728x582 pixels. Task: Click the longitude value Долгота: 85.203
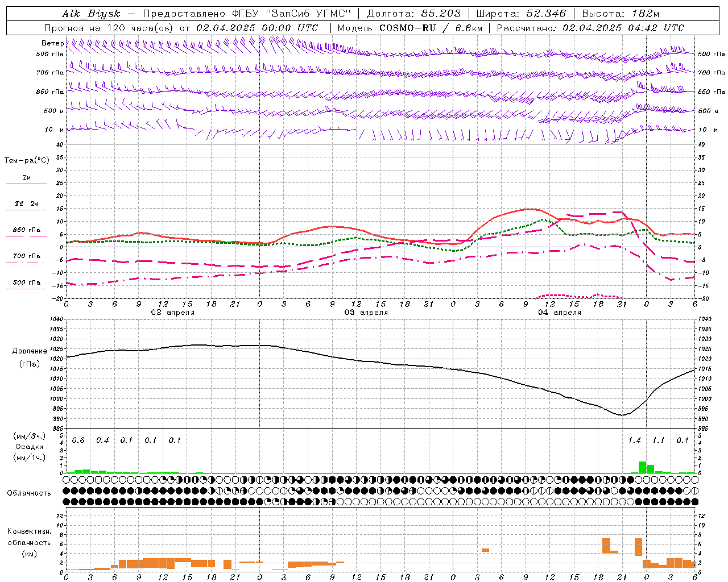[x=414, y=14]
